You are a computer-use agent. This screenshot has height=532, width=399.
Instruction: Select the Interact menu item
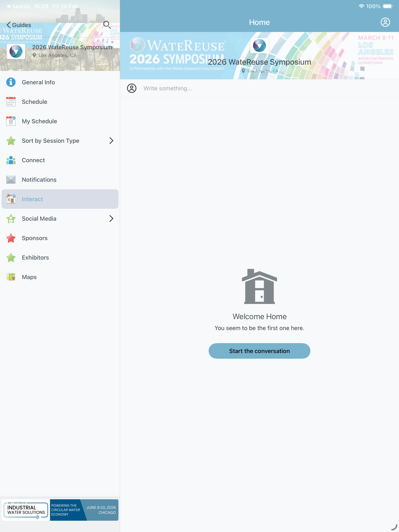60,199
